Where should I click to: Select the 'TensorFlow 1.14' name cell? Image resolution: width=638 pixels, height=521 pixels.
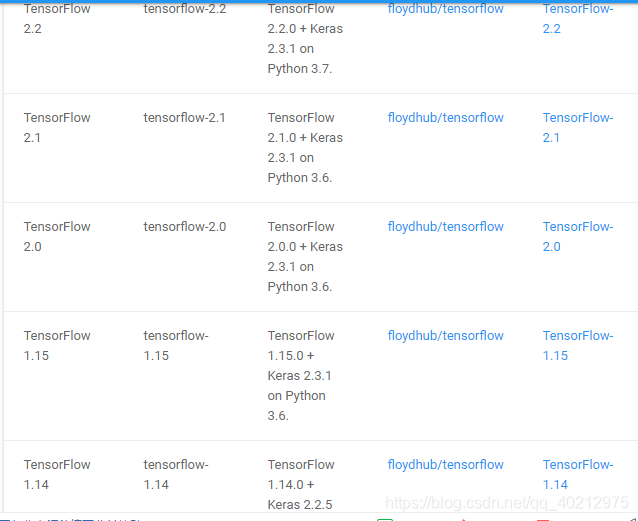pyautogui.click(x=57, y=475)
